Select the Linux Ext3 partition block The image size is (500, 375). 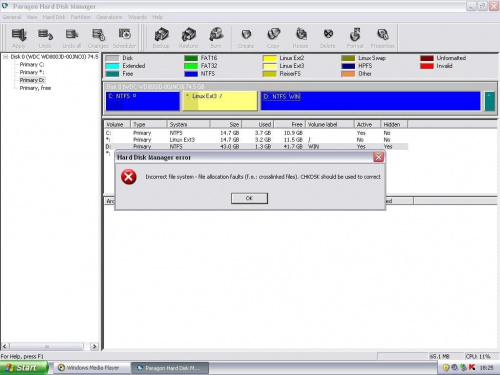tap(220, 101)
